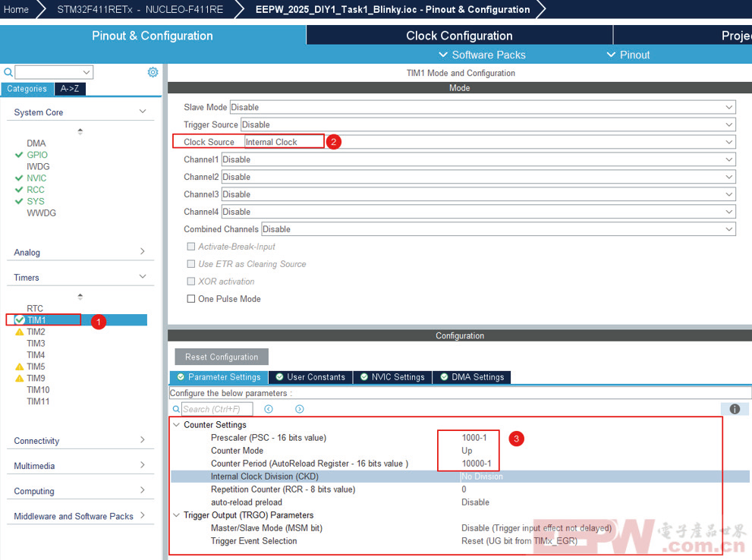Click the previous search result arrow icon
The image size is (752, 560).
269,409
